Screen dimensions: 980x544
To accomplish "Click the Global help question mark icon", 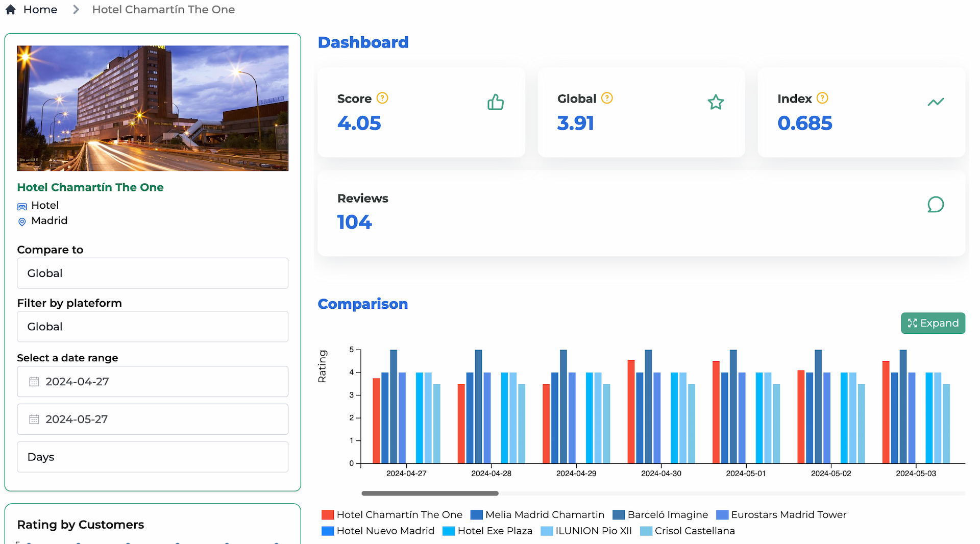I will (x=607, y=98).
